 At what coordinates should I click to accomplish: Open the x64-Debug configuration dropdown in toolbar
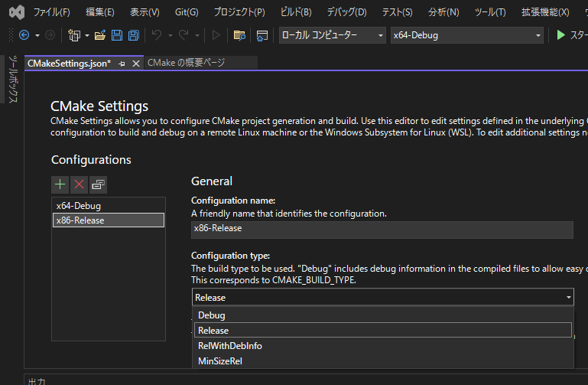[467, 35]
